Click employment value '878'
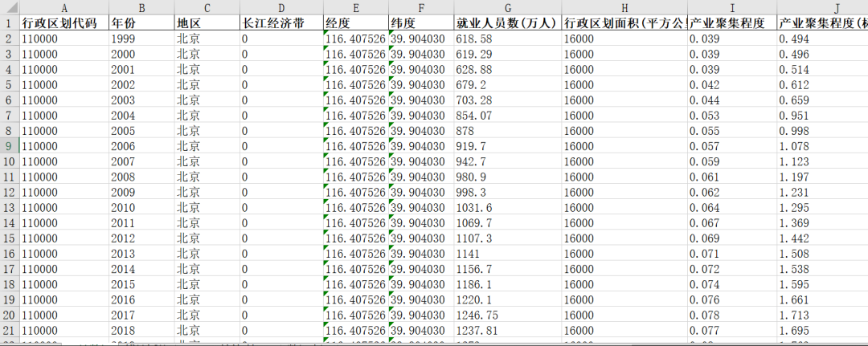Viewport: 868px width, 346px height. tap(507, 131)
